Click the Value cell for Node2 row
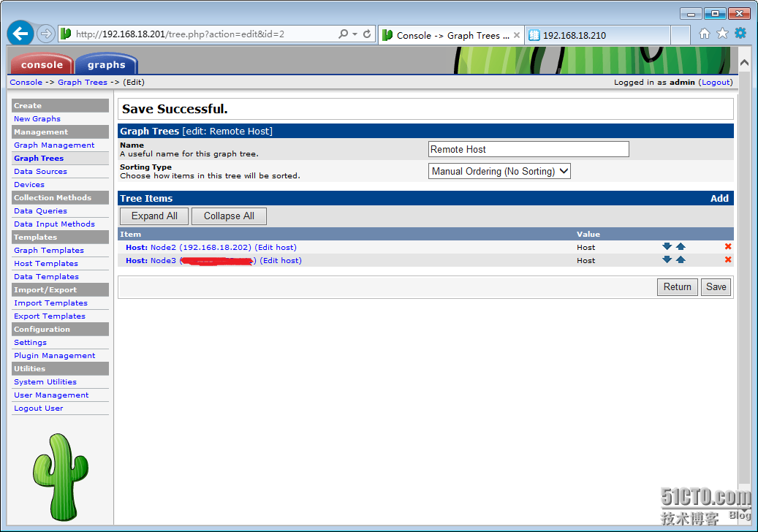This screenshot has width=758, height=532. [585, 248]
